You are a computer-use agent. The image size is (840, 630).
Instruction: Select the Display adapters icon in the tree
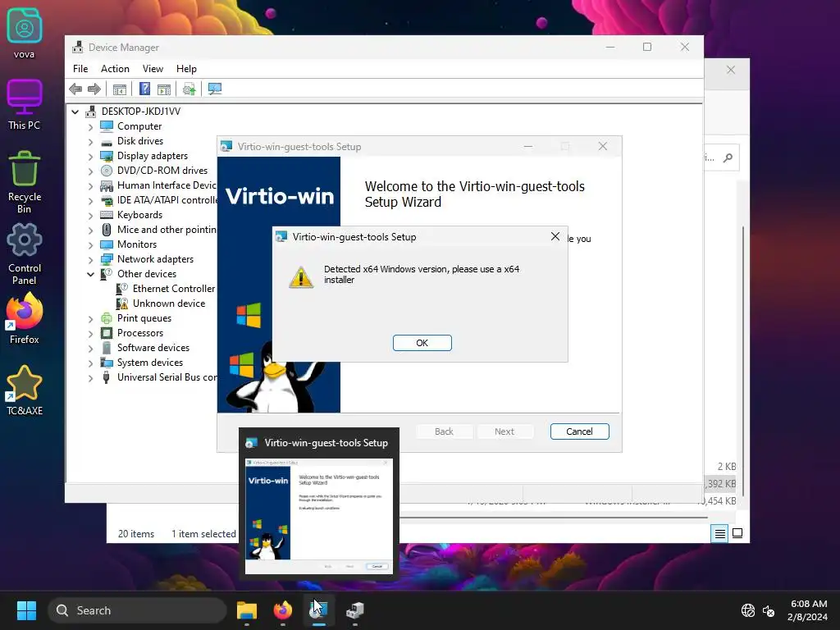click(x=107, y=156)
